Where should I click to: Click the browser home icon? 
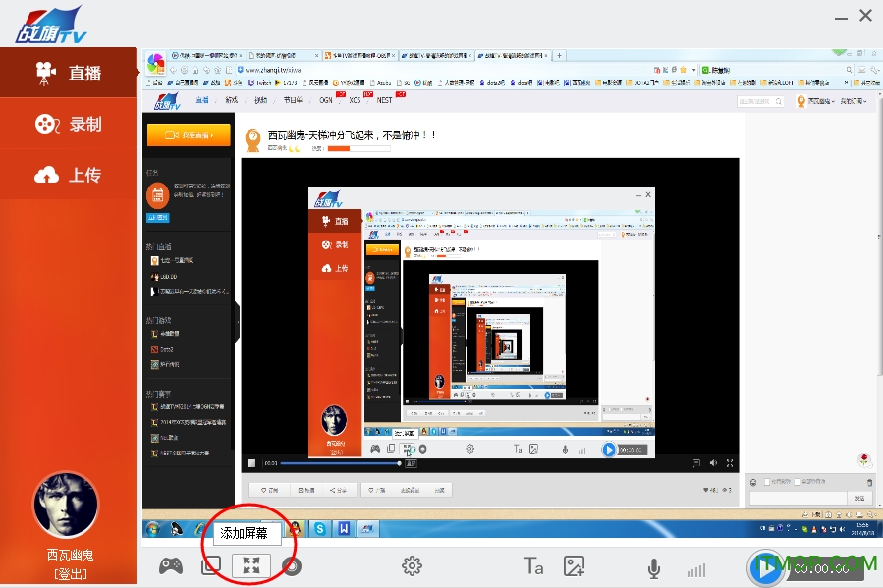[x=195, y=70]
